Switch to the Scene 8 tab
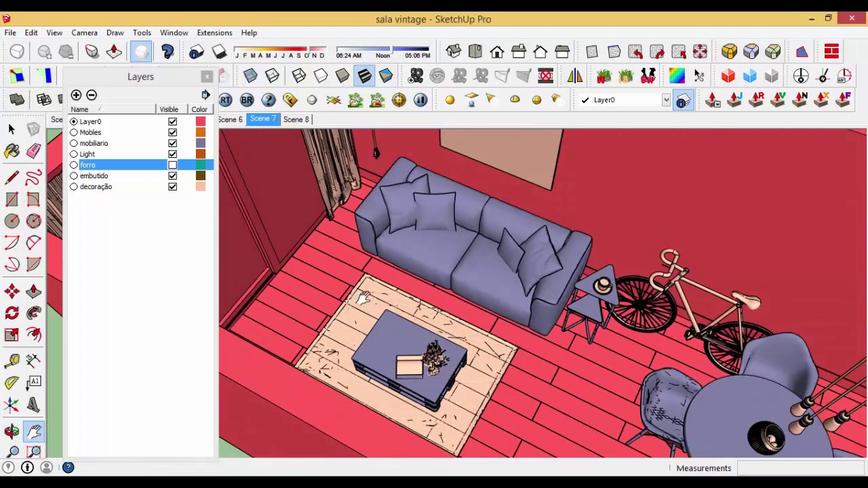 [x=296, y=119]
